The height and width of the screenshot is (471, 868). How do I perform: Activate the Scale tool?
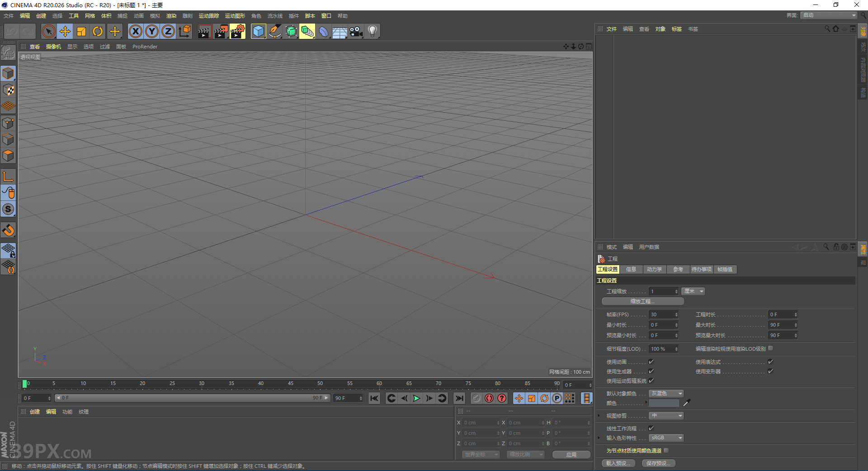pyautogui.click(x=81, y=31)
